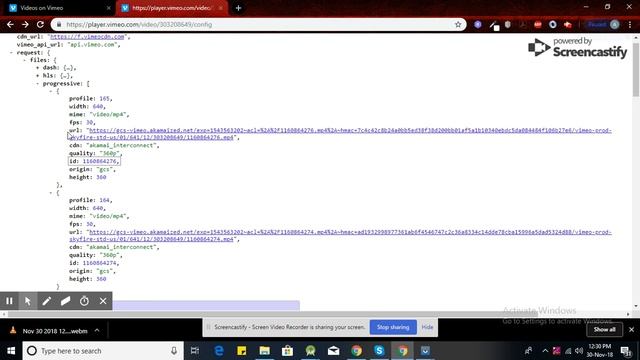Viewport: 640px width, 360px height.
Task: Open a new browser tab
Action: [x=238, y=8]
